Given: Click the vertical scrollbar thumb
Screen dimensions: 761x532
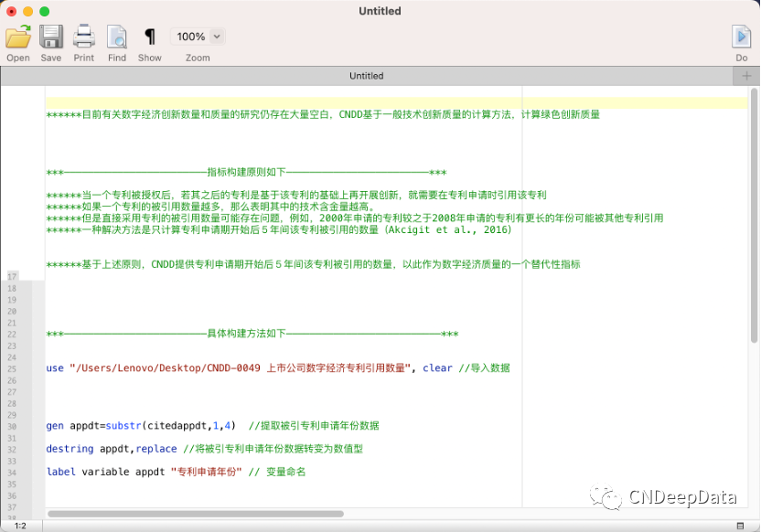Looking at the screenshot, I should point(754,216).
